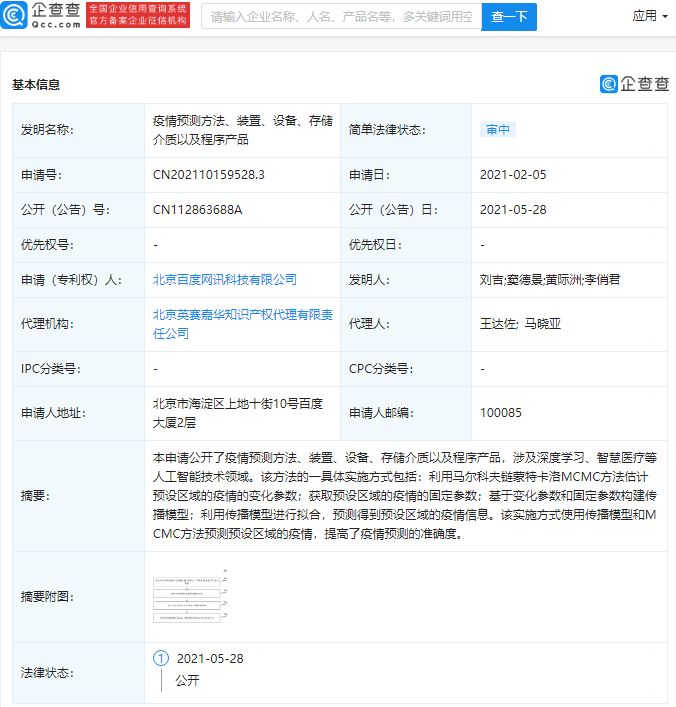
Task: Open applicant 北京百度网讯科技有限公司 link
Action: click(225, 280)
